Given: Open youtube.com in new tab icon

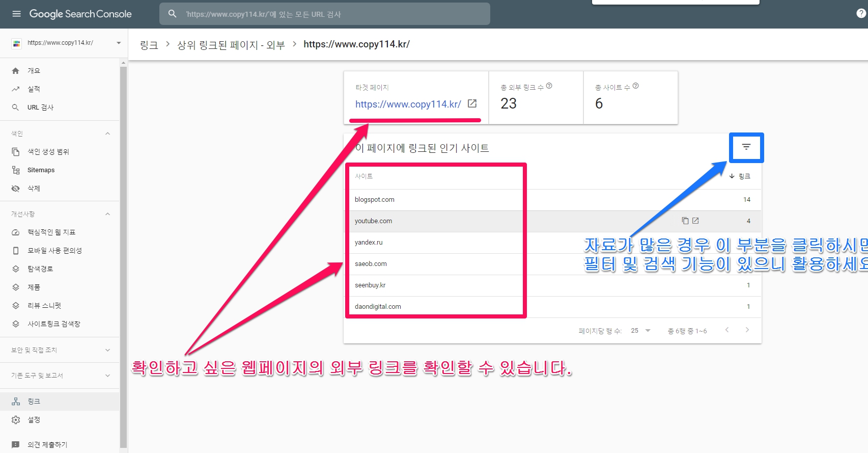Looking at the screenshot, I should [695, 221].
